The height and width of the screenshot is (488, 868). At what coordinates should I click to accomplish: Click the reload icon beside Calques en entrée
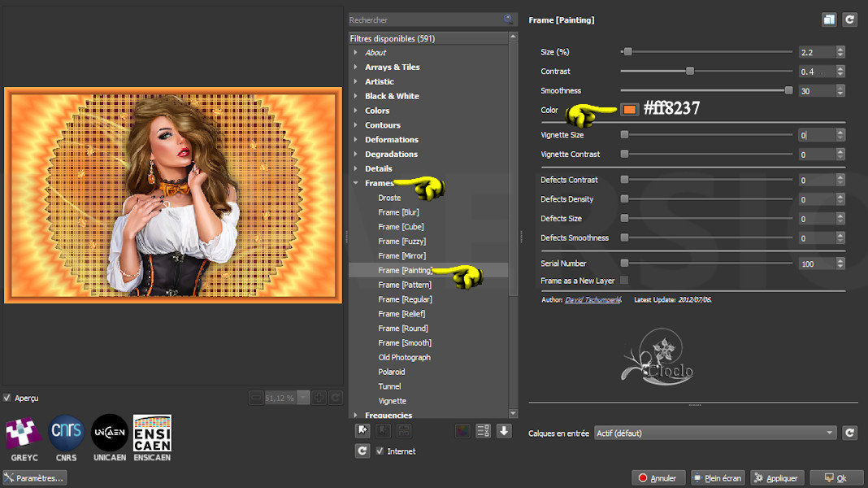tap(849, 434)
